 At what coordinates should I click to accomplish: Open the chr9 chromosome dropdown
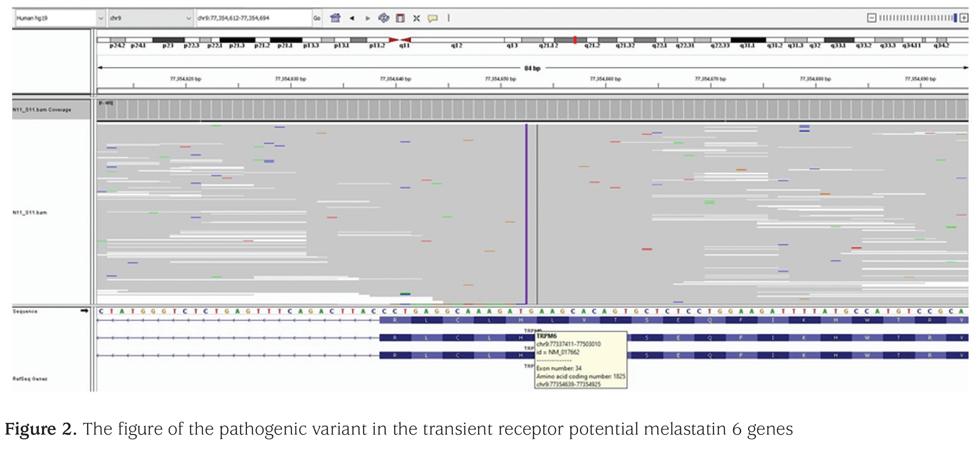pyautogui.click(x=150, y=18)
